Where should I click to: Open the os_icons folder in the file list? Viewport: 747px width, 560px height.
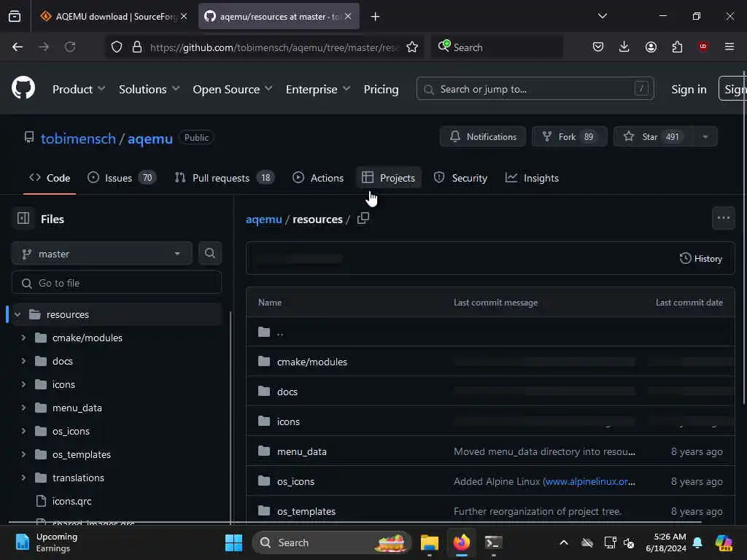coord(295,481)
